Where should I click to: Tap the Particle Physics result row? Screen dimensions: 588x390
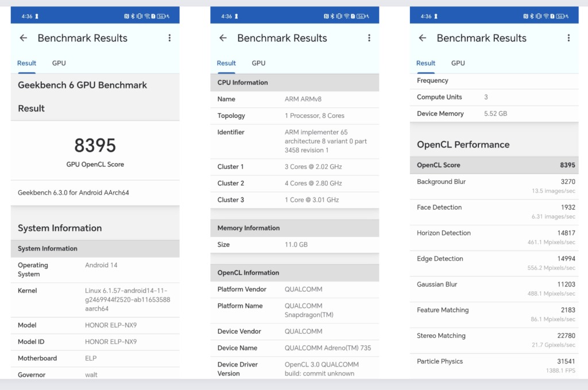coord(494,366)
